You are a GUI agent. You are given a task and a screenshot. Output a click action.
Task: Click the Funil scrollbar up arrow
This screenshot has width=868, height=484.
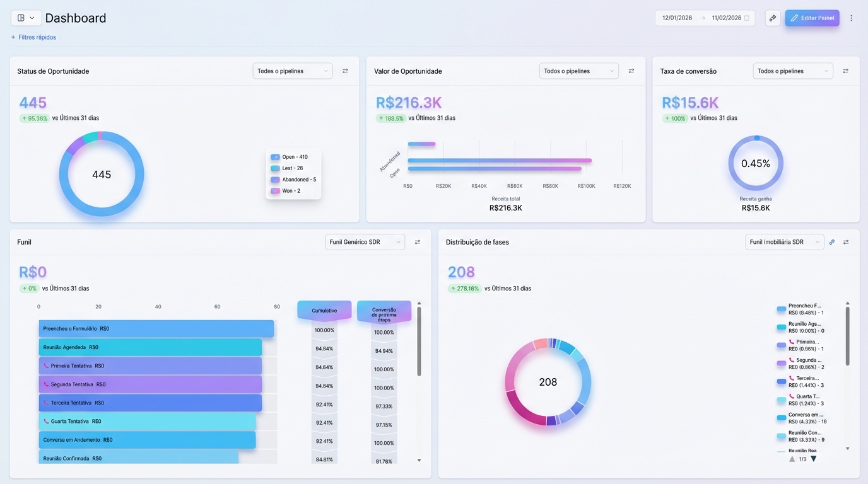[x=419, y=304]
